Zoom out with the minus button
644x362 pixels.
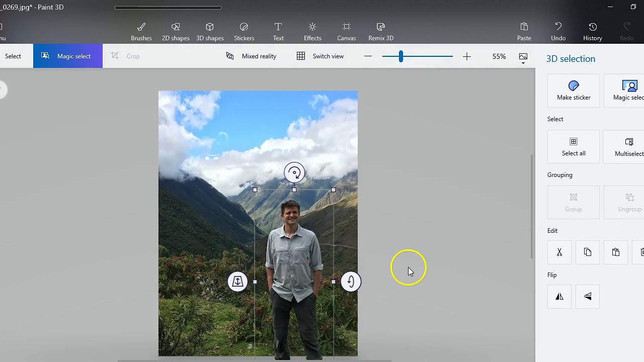368,56
